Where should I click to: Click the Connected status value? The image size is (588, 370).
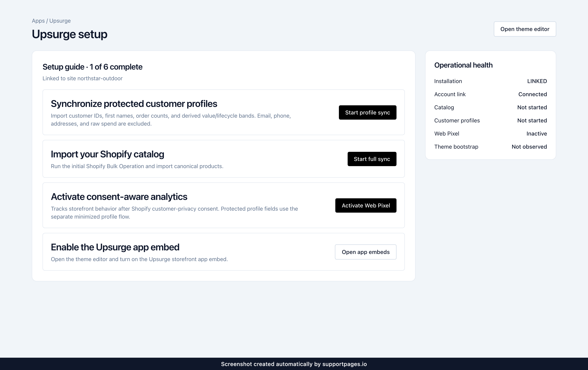coord(533,94)
